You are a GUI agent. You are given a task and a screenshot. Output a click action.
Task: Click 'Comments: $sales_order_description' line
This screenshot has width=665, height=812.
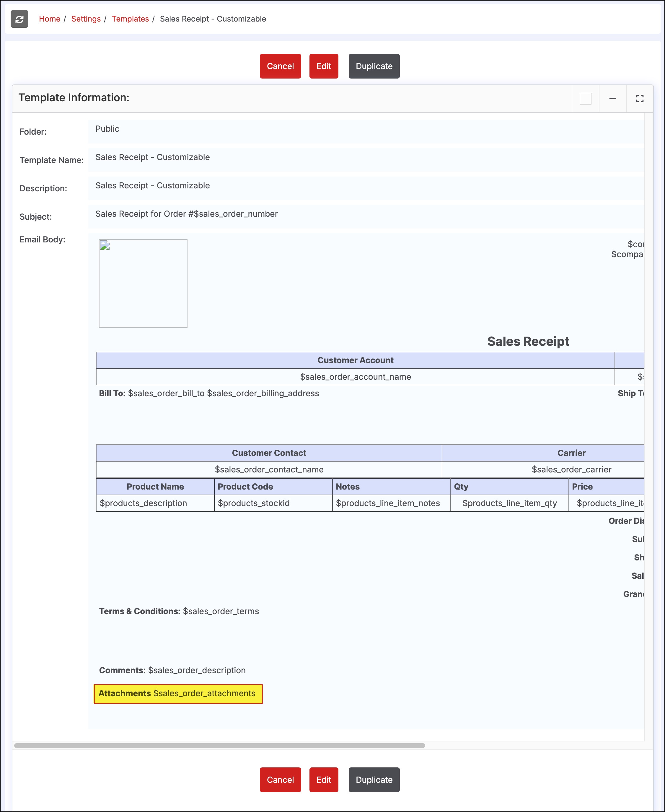172,670
